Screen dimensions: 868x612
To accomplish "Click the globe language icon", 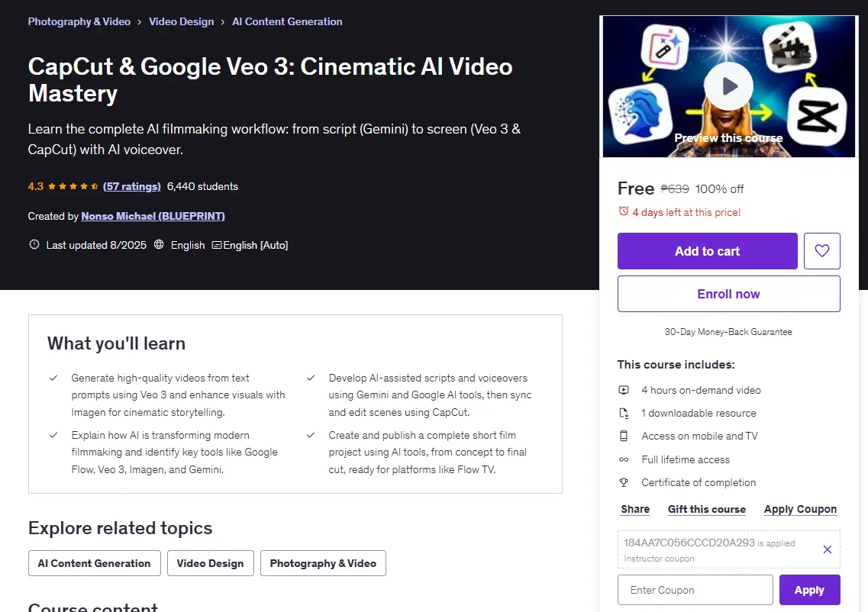I will point(159,245).
